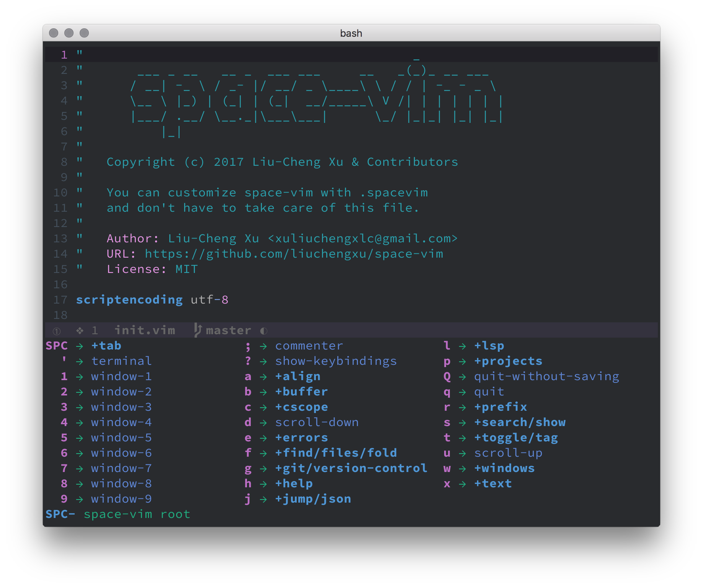Viewport: 703px width, 588px height.
Task: Open the space-vim GitHub URL
Action: click(x=293, y=253)
